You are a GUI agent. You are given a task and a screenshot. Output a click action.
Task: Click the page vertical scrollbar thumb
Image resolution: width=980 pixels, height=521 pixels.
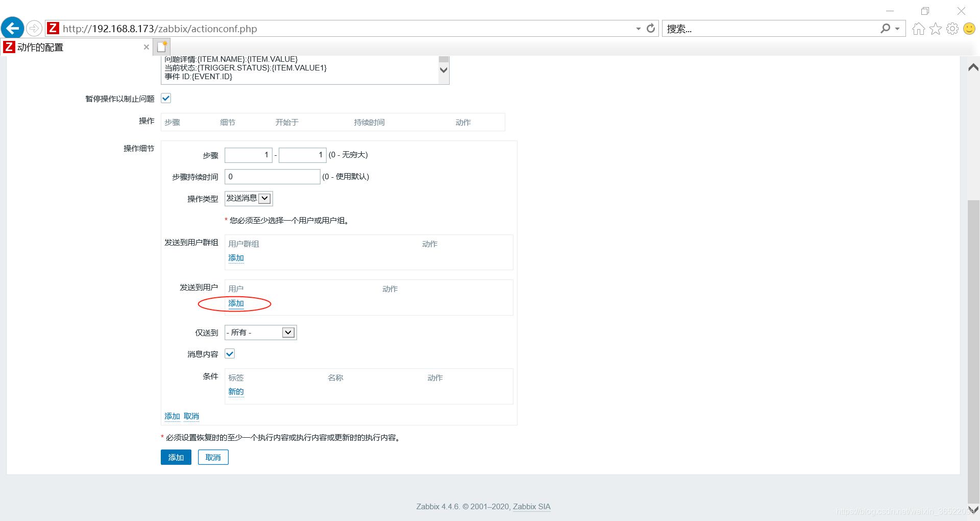click(x=973, y=351)
